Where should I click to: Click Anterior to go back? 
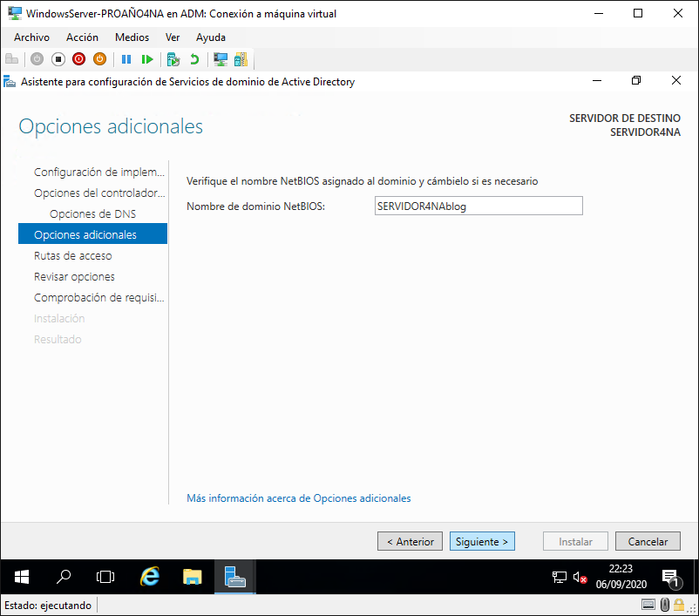(410, 541)
